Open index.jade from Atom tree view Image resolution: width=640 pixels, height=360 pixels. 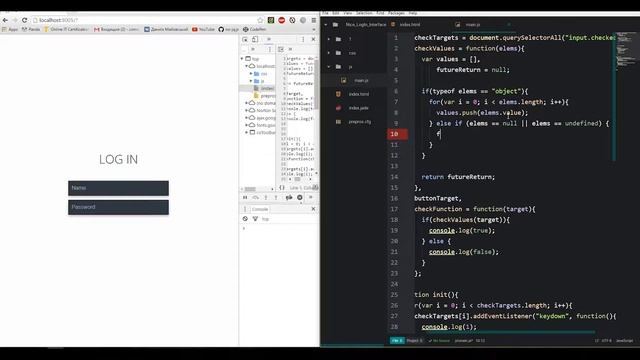click(x=358, y=108)
